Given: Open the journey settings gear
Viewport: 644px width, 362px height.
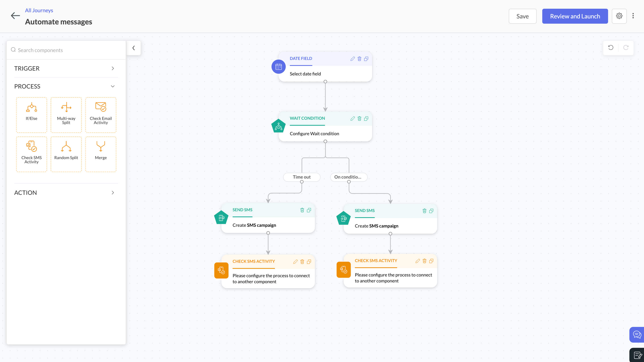Looking at the screenshot, I should click(x=619, y=16).
